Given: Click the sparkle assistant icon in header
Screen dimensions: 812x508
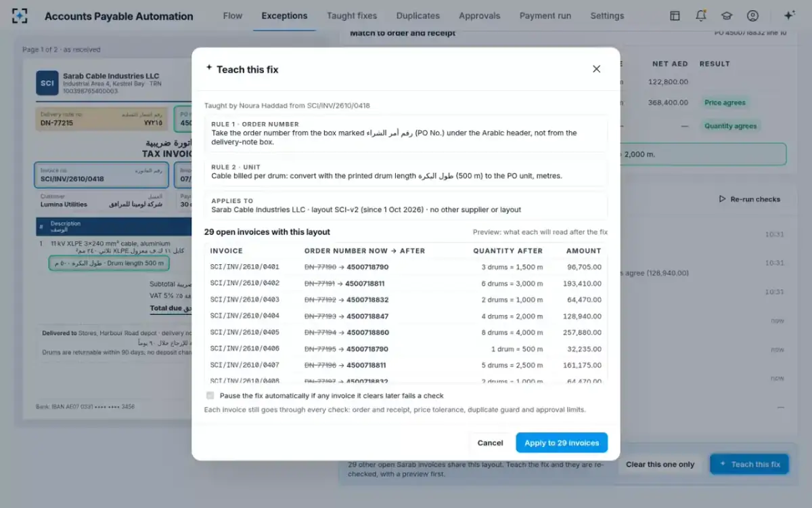Looking at the screenshot, I should (789, 16).
